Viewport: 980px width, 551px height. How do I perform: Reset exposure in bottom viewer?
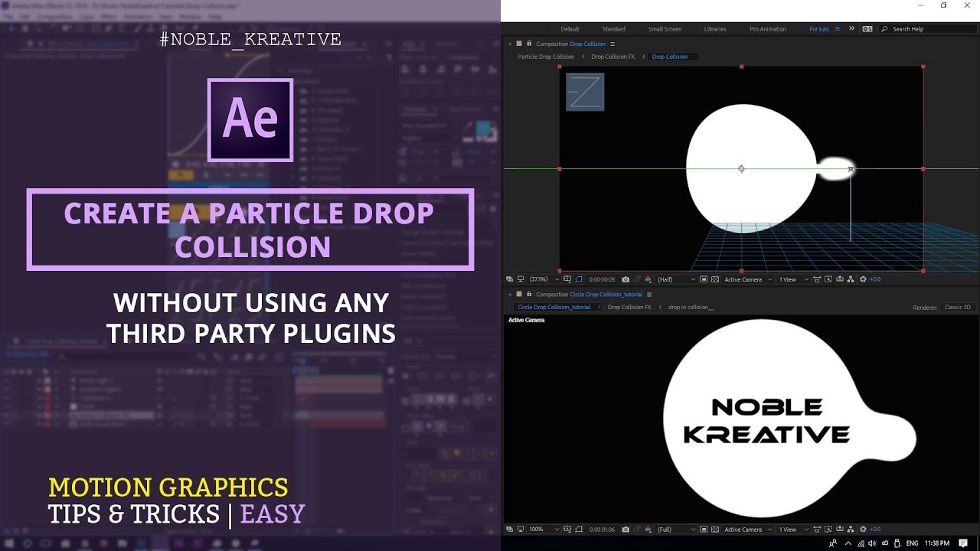click(863, 530)
